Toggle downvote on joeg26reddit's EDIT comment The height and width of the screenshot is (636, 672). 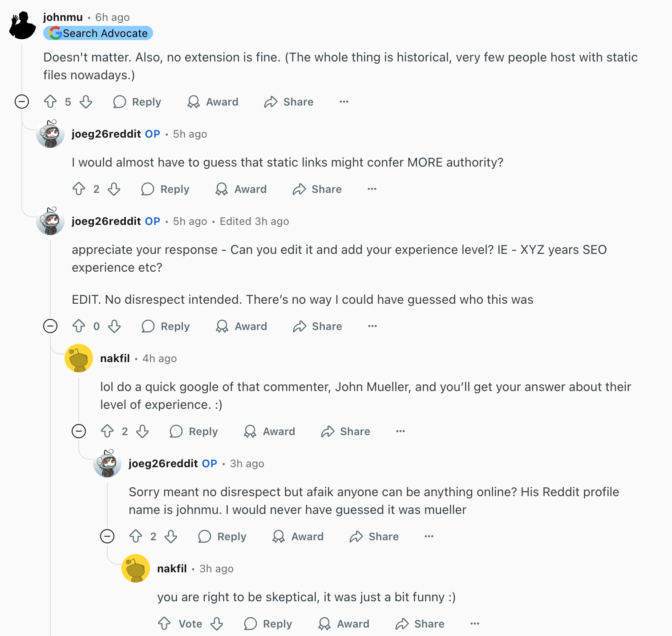(x=114, y=326)
